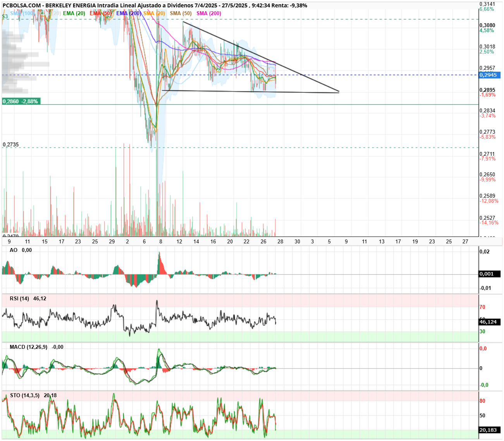
Task: Click the AO 0,00 indicator label
Action: pyautogui.click(x=21, y=250)
